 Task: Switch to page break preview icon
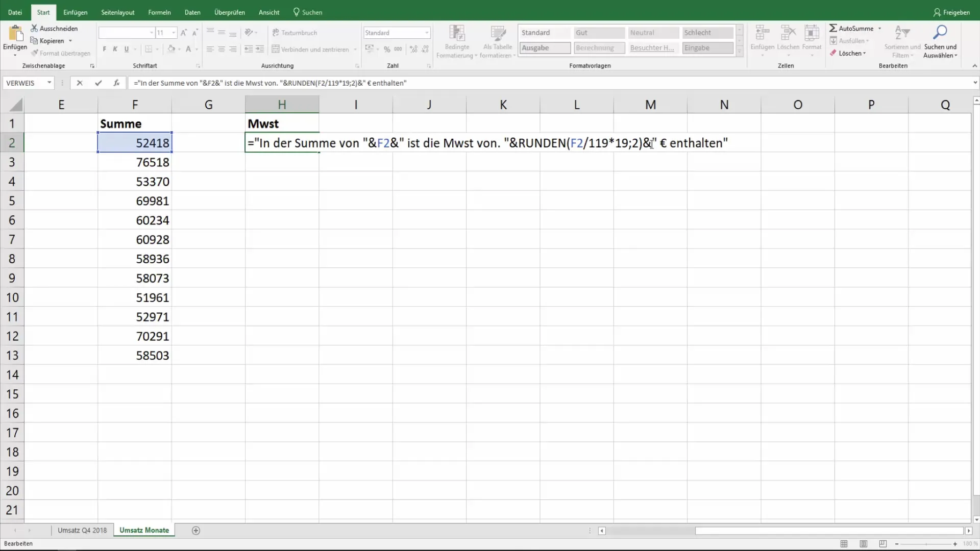883,544
